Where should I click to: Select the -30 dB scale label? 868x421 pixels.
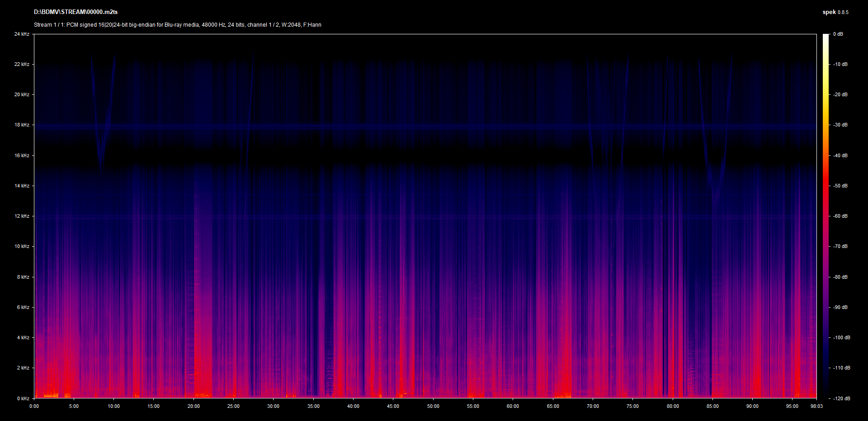pyautogui.click(x=840, y=125)
